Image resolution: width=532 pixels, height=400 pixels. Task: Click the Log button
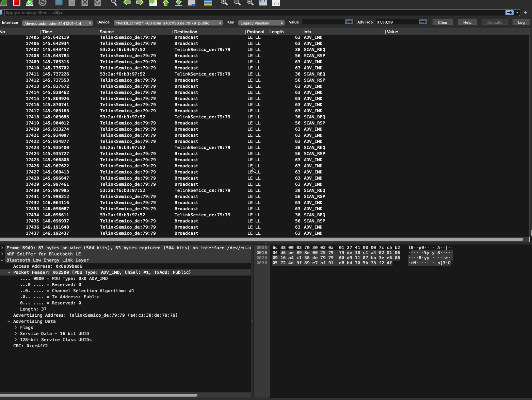pyautogui.click(x=521, y=22)
